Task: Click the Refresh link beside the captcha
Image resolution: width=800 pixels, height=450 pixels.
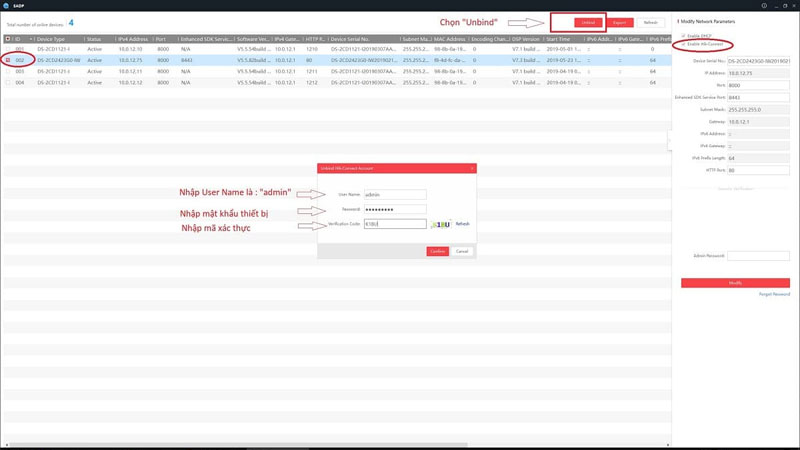Action: (x=462, y=224)
